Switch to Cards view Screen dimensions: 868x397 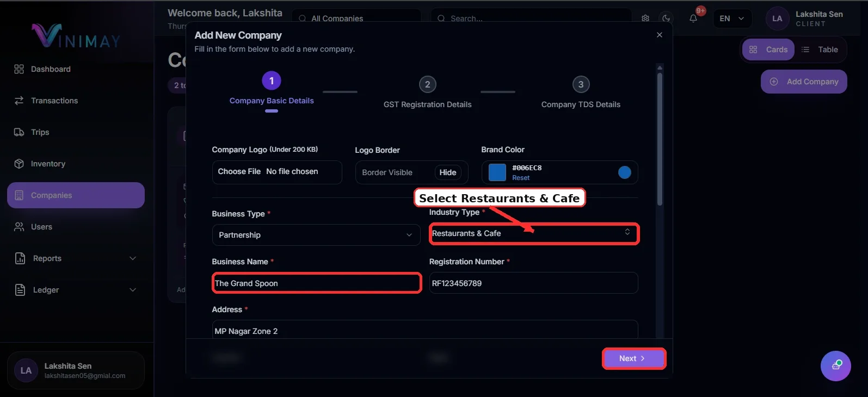pos(768,49)
